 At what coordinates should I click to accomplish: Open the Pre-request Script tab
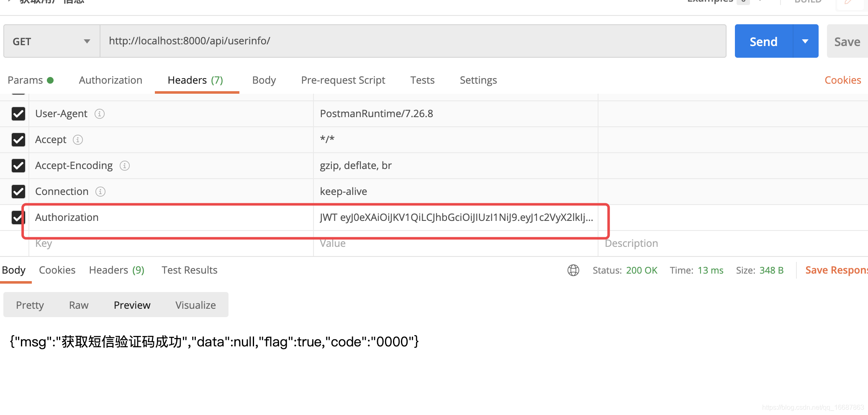point(343,80)
